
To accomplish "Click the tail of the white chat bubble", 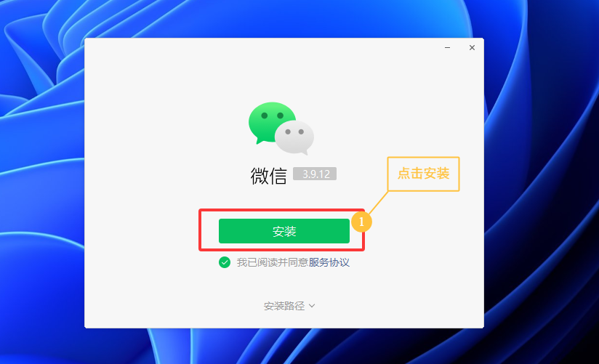I will pos(305,153).
